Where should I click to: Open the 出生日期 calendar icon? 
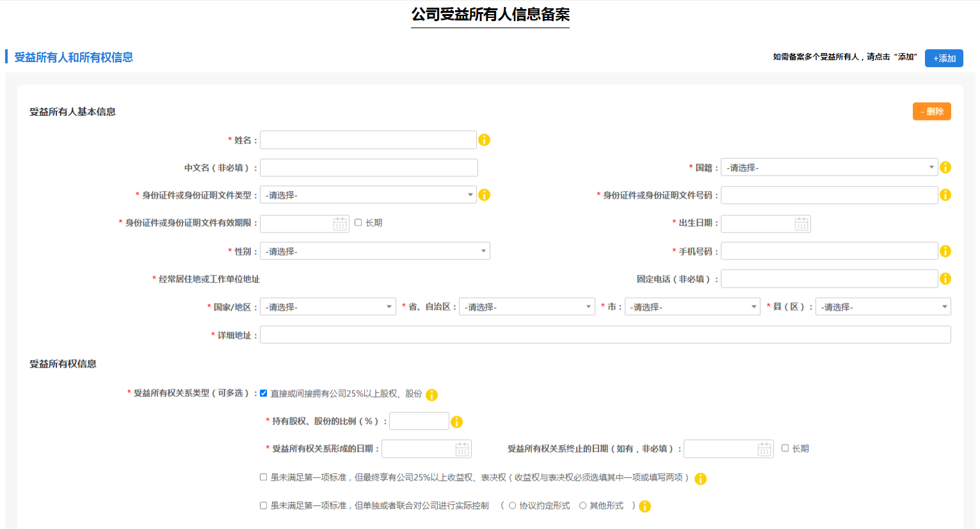(x=802, y=224)
